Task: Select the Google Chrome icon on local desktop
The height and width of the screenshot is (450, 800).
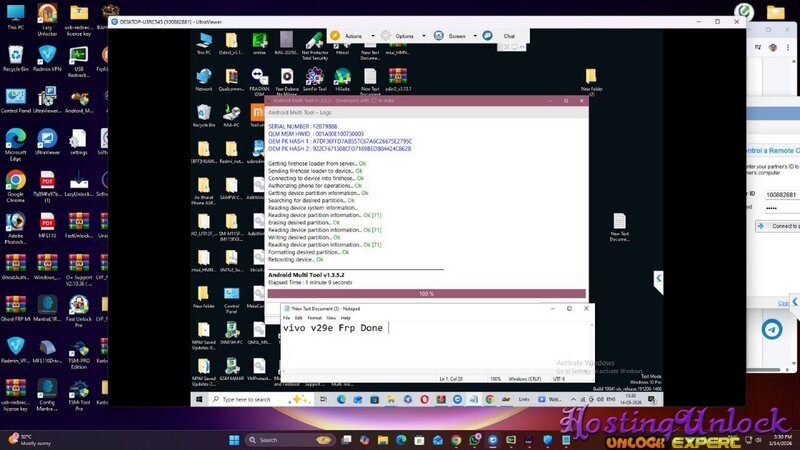Action: coord(15,184)
